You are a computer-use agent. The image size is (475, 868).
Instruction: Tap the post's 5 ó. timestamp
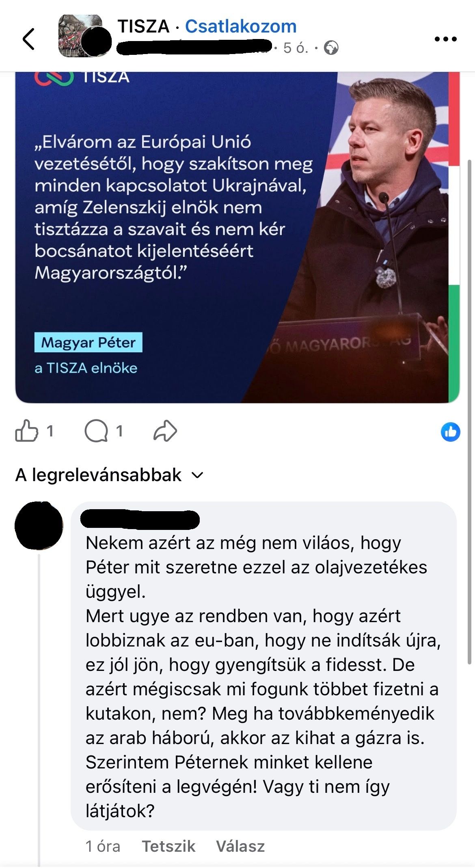tap(296, 48)
